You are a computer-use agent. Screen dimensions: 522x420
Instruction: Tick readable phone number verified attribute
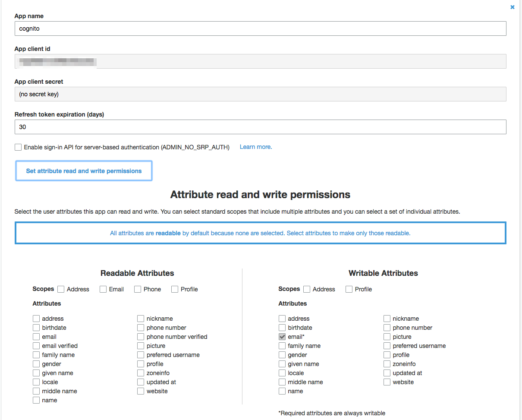(x=141, y=337)
